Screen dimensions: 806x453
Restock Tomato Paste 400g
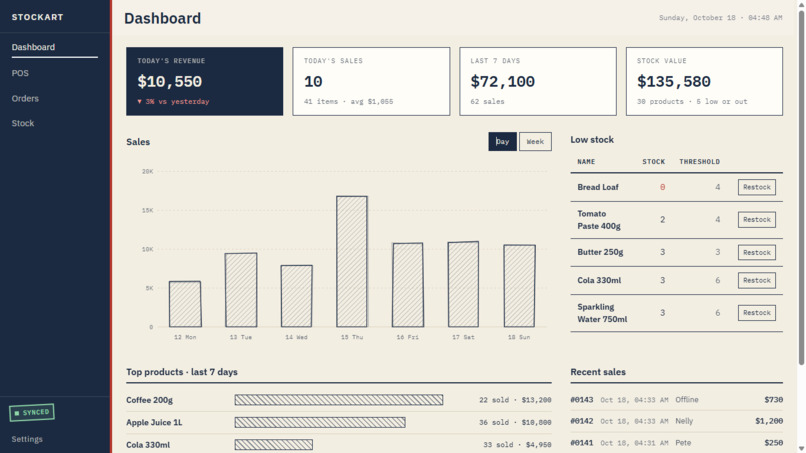pos(757,220)
